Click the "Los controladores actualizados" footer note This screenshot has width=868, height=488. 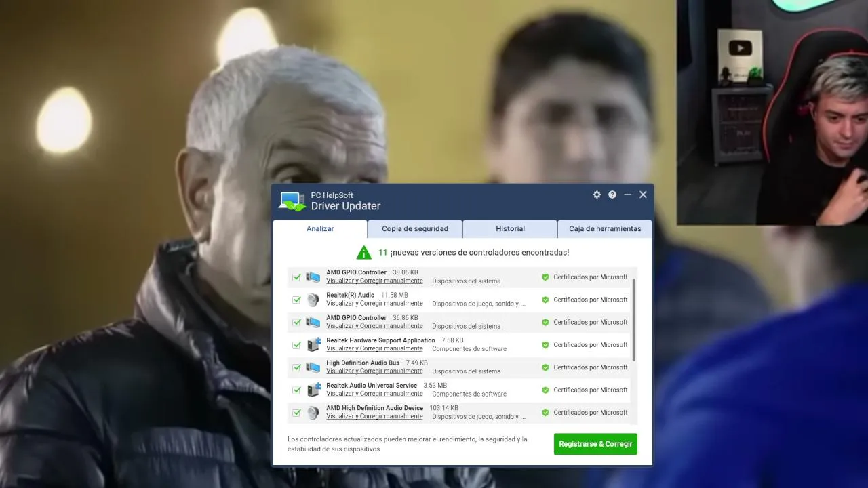(x=407, y=444)
